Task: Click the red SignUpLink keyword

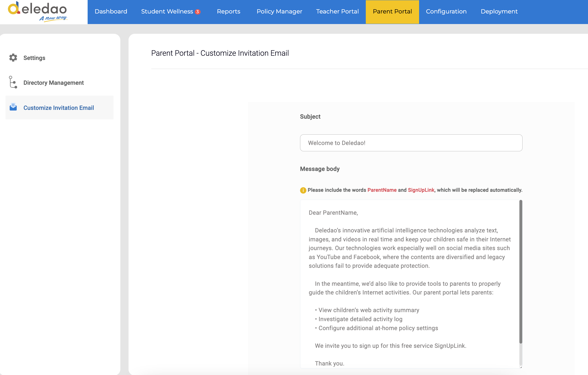Action: pyautogui.click(x=421, y=190)
